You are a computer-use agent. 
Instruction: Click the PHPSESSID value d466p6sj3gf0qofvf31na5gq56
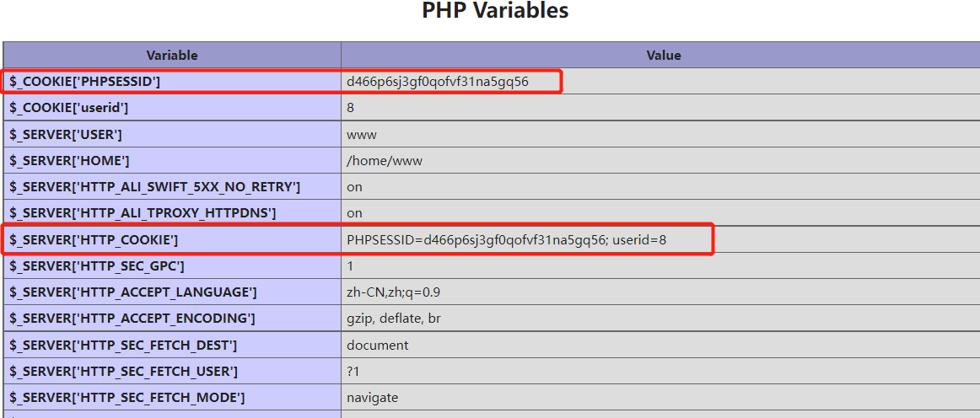438,81
